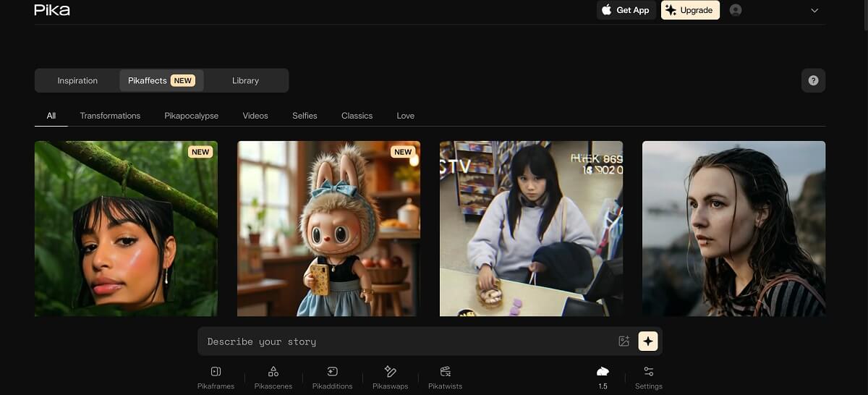This screenshot has width=868, height=395.
Task: Open the help question mark icon
Action: click(813, 80)
